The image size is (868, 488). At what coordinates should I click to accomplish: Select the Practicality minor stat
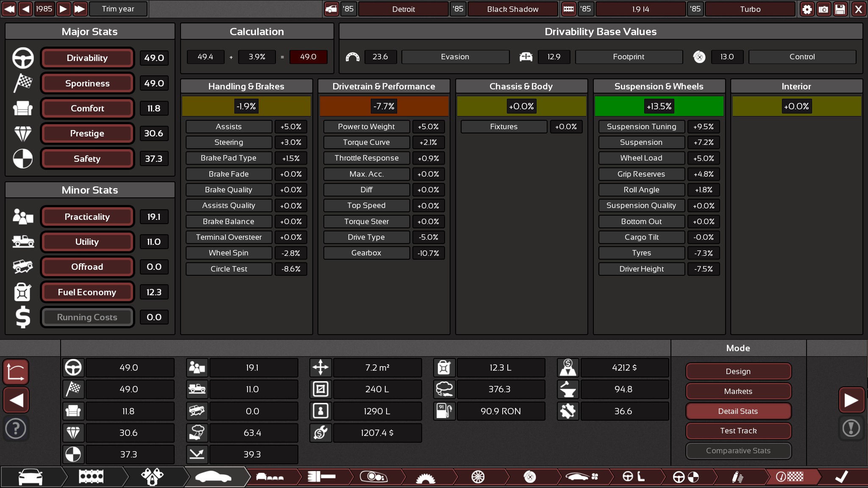87,217
